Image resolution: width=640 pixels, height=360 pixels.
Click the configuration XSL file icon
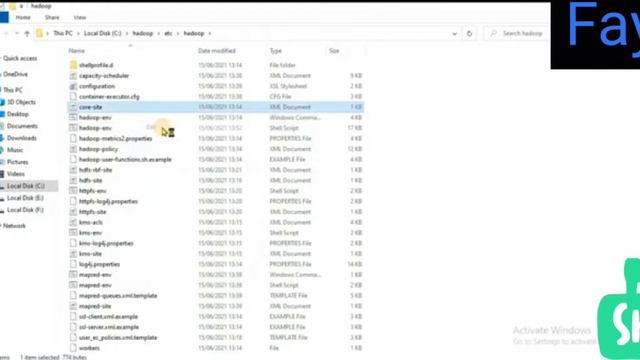pyautogui.click(x=73, y=86)
